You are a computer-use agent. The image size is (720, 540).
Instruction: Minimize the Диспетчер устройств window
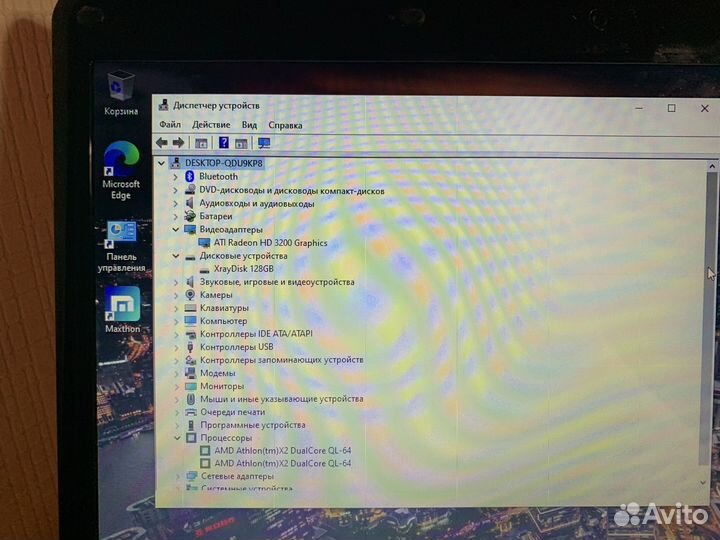tap(639, 108)
